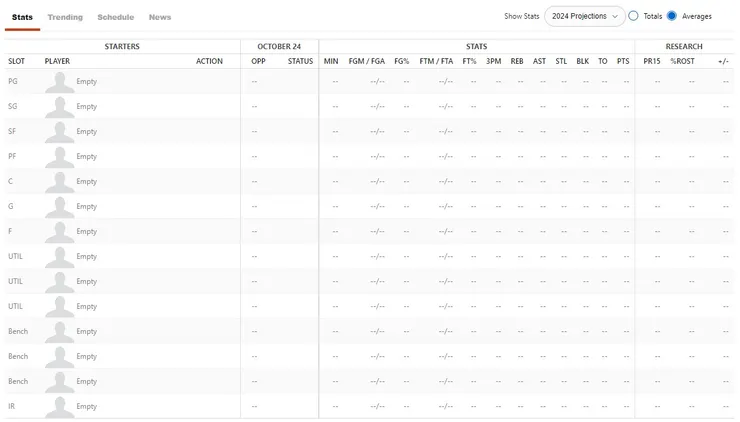Click the PR15 research column header
The height and width of the screenshot is (422, 740).
(652, 61)
